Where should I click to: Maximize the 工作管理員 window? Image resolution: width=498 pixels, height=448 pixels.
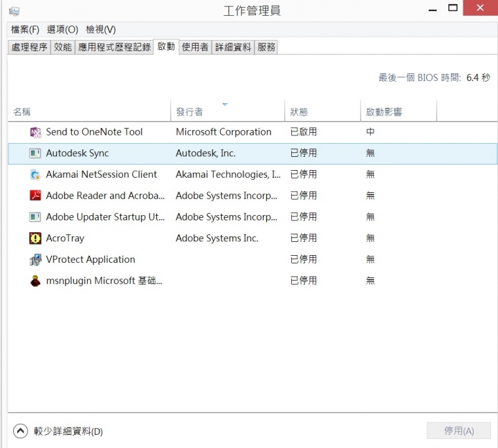(453, 8)
